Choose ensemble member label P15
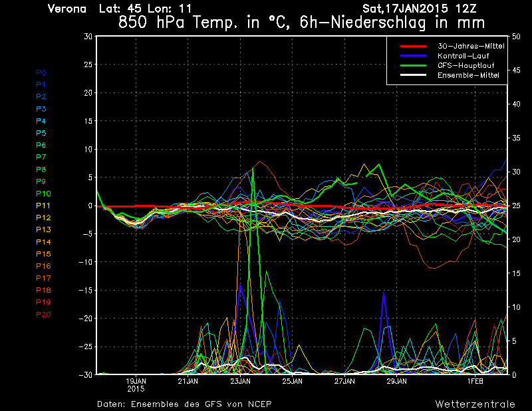This screenshot has width=532, height=411. pos(43,254)
